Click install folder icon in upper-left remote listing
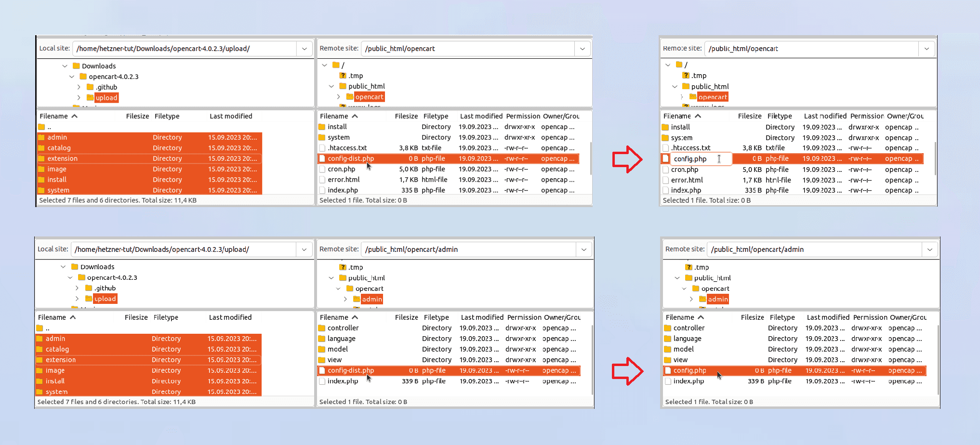Viewport: 980px width, 445px height. coord(322,127)
